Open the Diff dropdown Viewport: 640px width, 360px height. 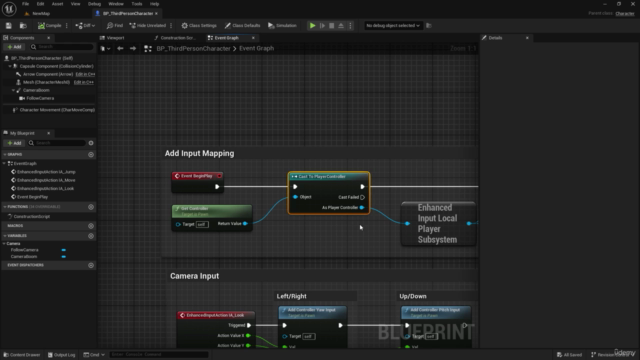tap(85, 26)
